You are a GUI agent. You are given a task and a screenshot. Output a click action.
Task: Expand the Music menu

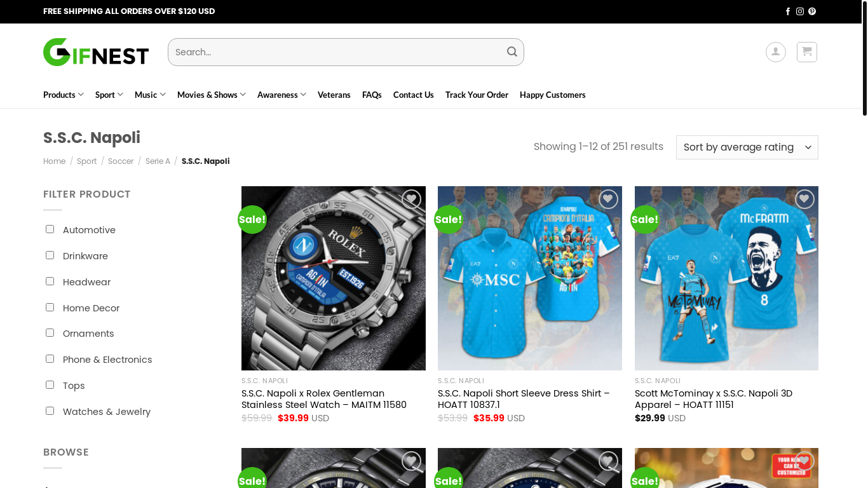pyautogui.click(x=150, y=95)
